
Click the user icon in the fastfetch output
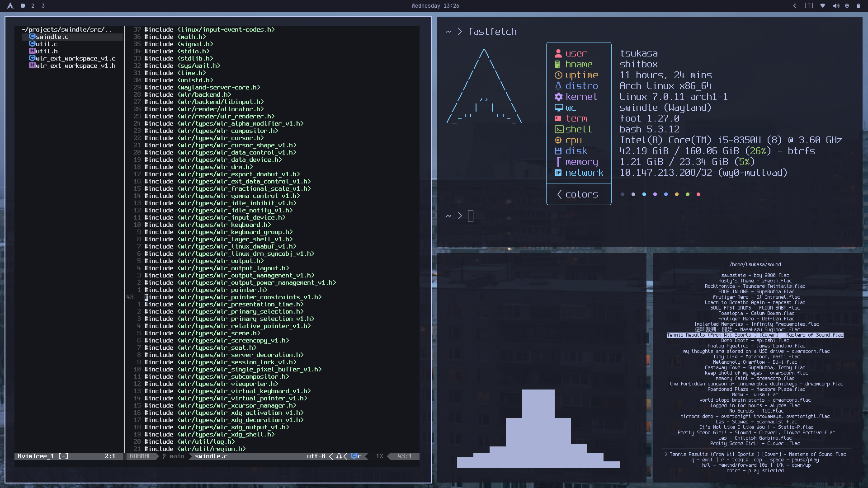point(558,53)
